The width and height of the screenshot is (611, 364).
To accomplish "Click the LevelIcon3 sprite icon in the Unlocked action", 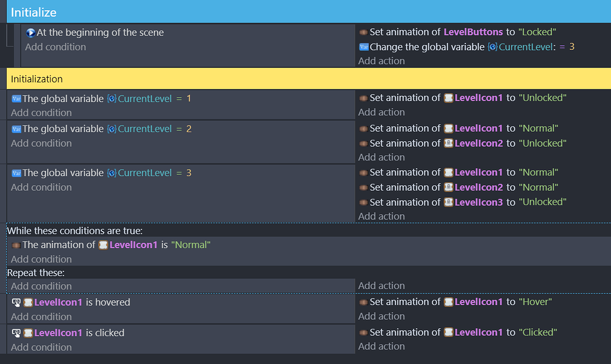I will point(450,202).
